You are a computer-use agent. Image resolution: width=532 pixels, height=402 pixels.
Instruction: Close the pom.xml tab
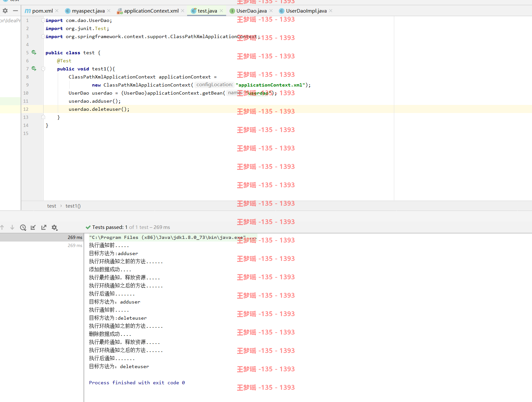tap(57, 11)
